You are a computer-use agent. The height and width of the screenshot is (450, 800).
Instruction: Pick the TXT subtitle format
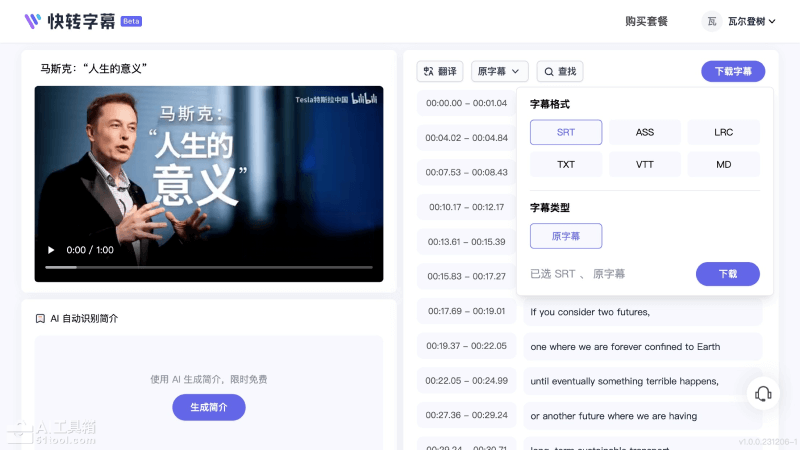566,164
